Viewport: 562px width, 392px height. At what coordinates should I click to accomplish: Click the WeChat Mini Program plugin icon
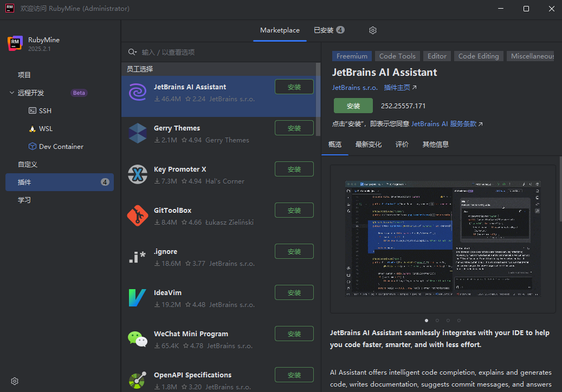click(x=137, y=339)
